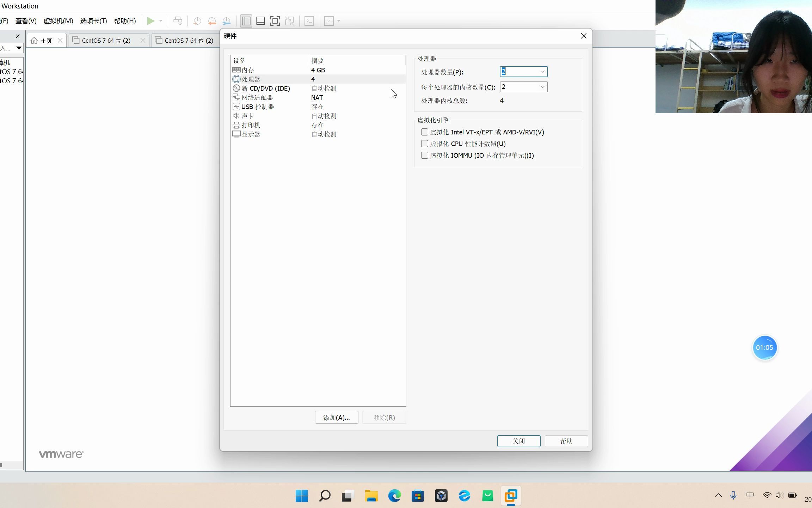This screenshot has height=508, width=812.
Task: Open the 虚拟机(M) menu
Action: 58,21
